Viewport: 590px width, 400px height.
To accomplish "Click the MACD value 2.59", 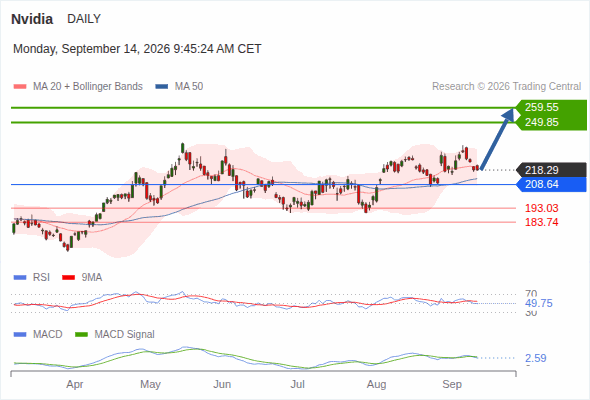I will pyautogui.click(x=536, y=358).
